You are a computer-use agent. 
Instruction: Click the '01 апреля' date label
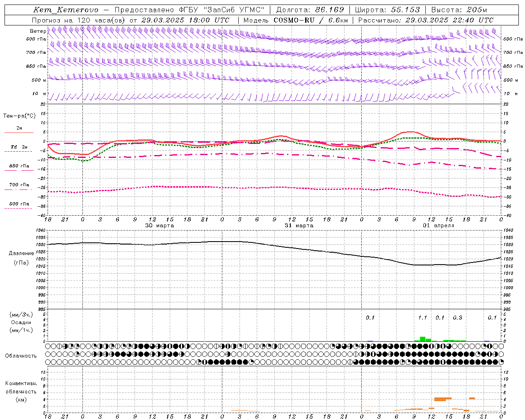click(x=438, y=226)
